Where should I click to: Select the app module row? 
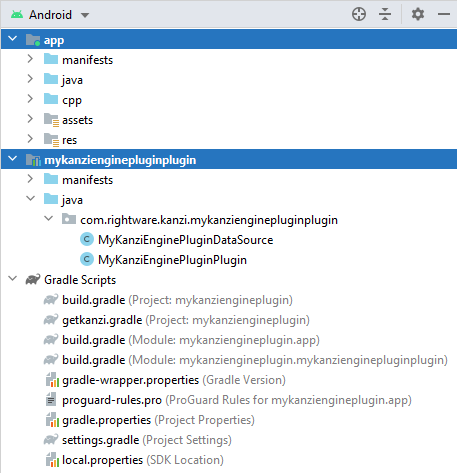229,39
